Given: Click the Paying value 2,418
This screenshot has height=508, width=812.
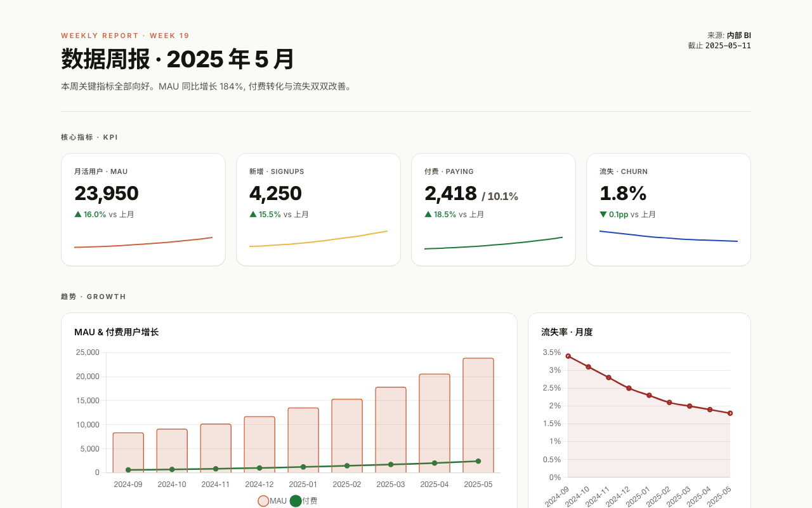Looking at the screenshot, I should [x=450, y=193].
